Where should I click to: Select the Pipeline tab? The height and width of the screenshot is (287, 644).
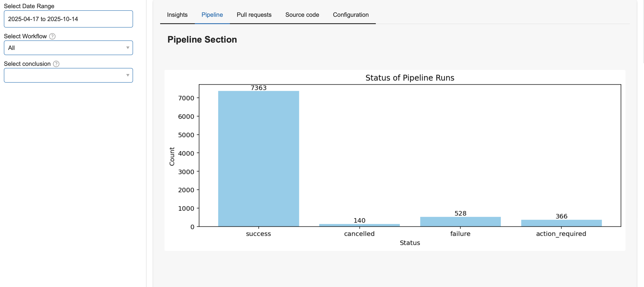tap(212, 15)
